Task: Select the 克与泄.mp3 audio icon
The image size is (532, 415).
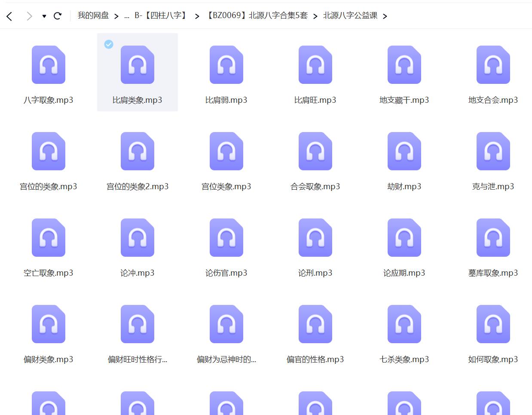Action: click(493, 151)
